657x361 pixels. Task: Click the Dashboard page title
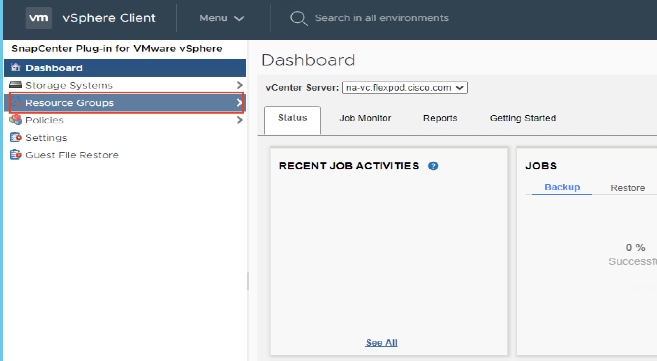tap(308, 60)
